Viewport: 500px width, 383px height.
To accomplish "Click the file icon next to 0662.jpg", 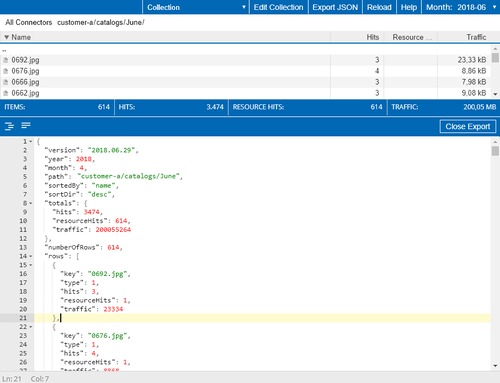I will pyautogui.click(x=6, y=93).
